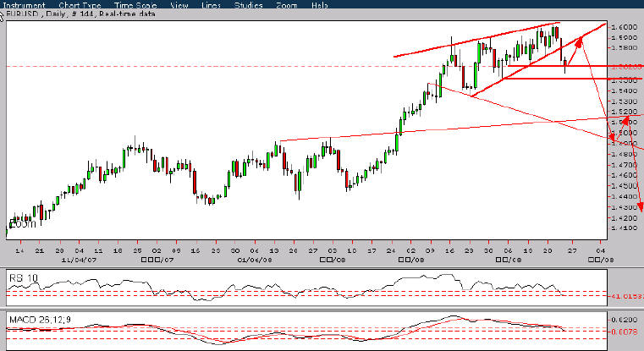
Task: Open the Instrument menu
Action: click(x=25, y=5)
